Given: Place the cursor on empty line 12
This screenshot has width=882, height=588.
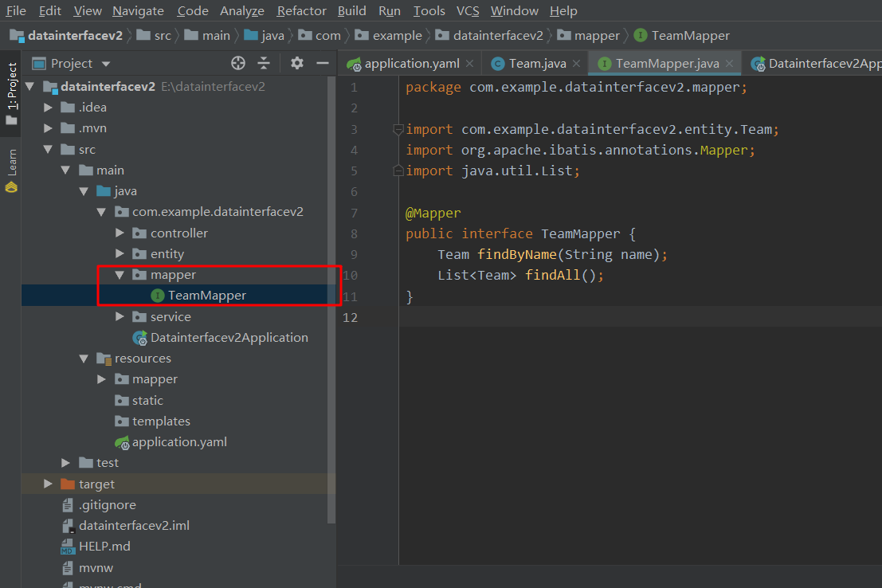Looking at the screenshot, I should click(640, 317).
